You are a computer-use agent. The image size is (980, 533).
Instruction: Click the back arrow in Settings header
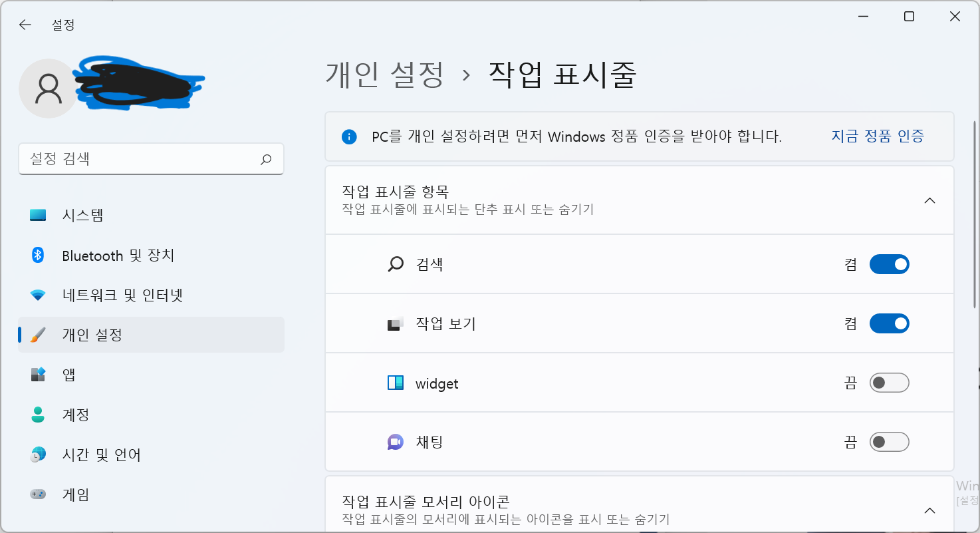pyautogui.click(x=25, y=25)
